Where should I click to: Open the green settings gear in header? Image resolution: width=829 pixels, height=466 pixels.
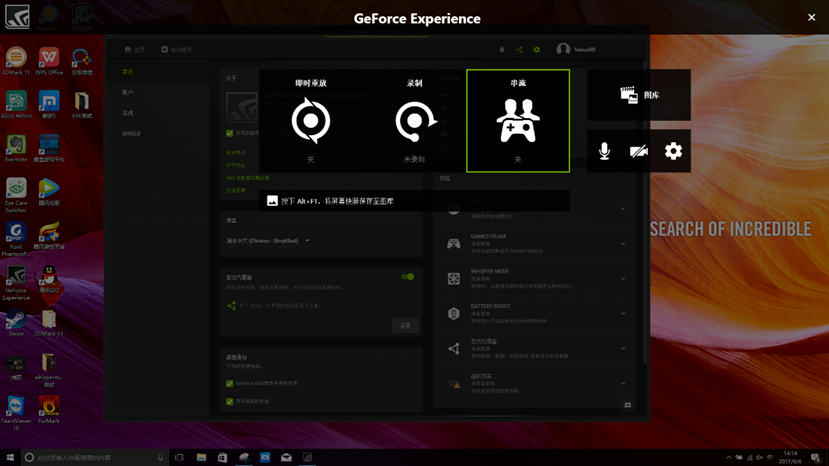click(537, 50)
